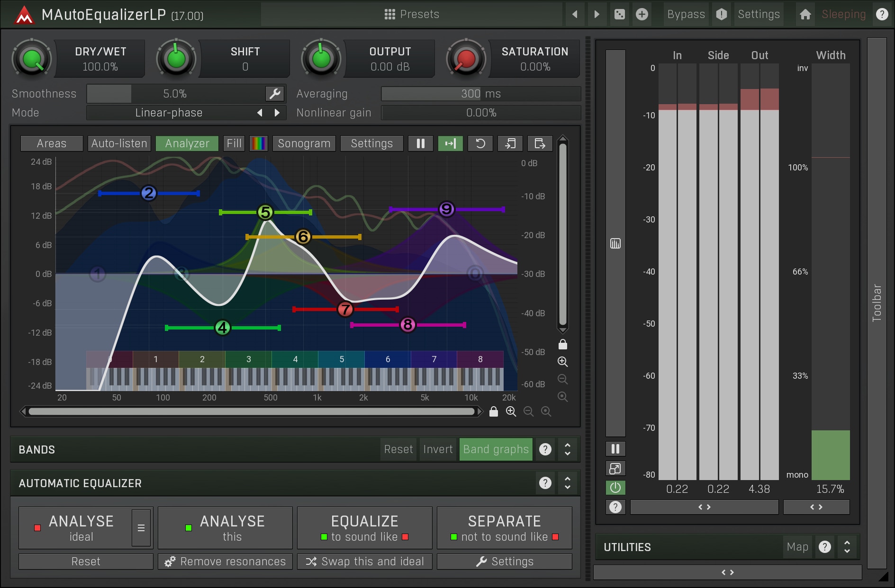
Task: Click the spectrum color scheme icon
Action: click(x=259, y=143)
